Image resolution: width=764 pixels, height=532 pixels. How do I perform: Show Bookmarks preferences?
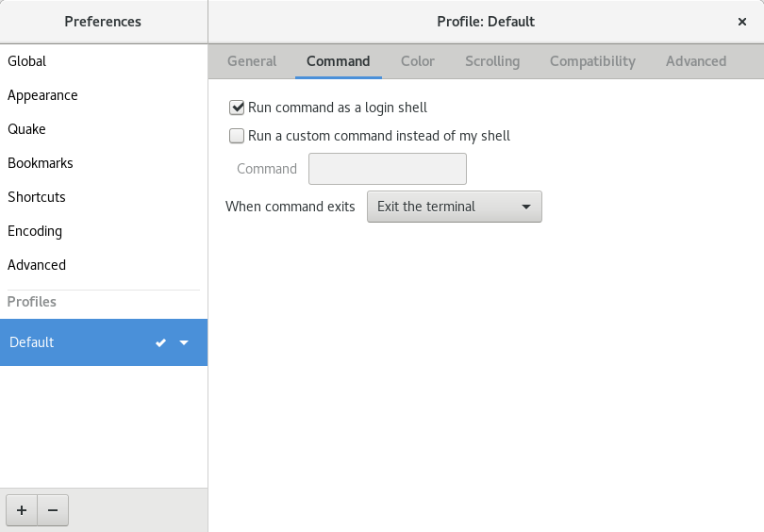coord(41,163)
